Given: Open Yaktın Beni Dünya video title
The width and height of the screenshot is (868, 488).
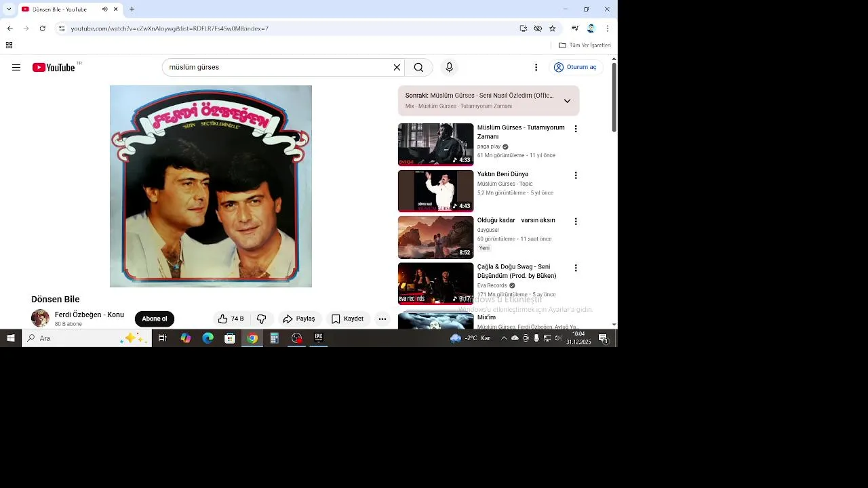Looking at the screenshot, I should pyautogui.click(x=502, y=174).
